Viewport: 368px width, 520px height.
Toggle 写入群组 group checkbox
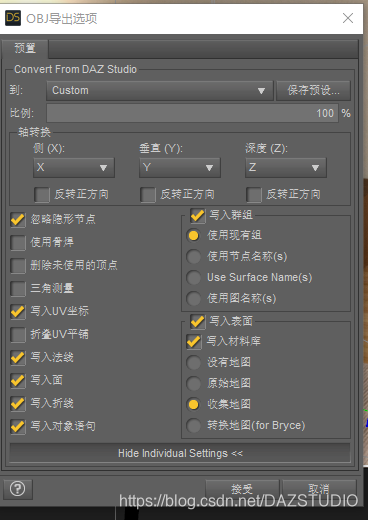(x=198, y=215)
